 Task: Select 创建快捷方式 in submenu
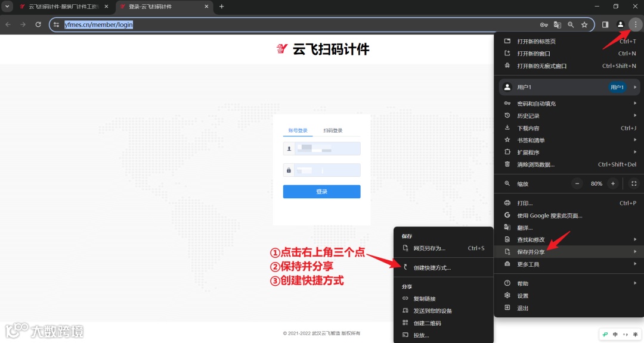click(x=444, y=267)
